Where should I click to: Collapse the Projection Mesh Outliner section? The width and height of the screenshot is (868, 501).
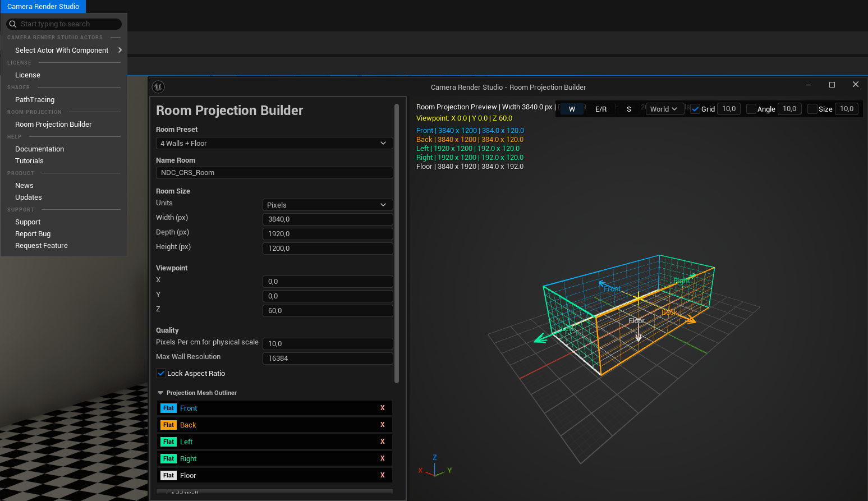point(160,393)
